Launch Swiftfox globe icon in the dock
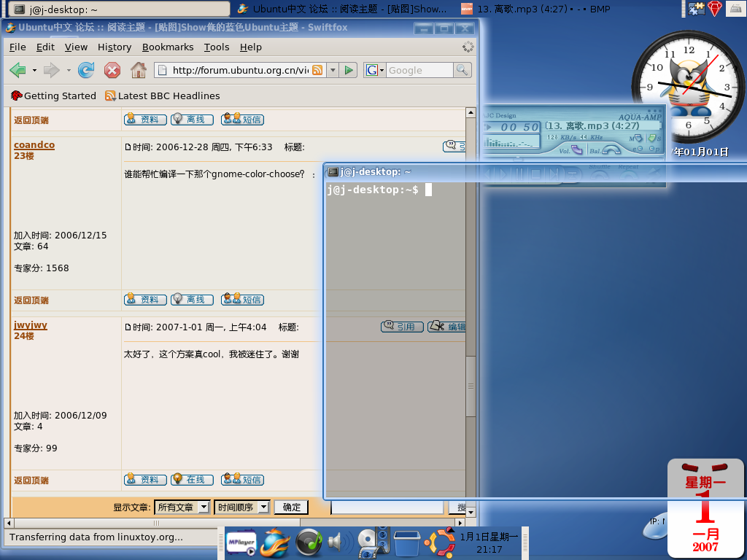The width and height of the screenshot is (747, 560). pyautogui.click(x=275, y=542)
